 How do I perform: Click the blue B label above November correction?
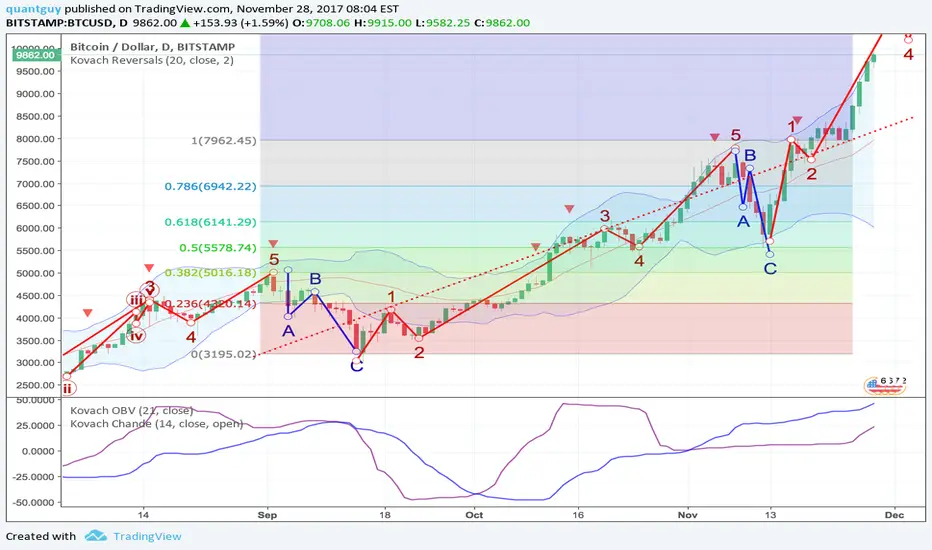750,155
